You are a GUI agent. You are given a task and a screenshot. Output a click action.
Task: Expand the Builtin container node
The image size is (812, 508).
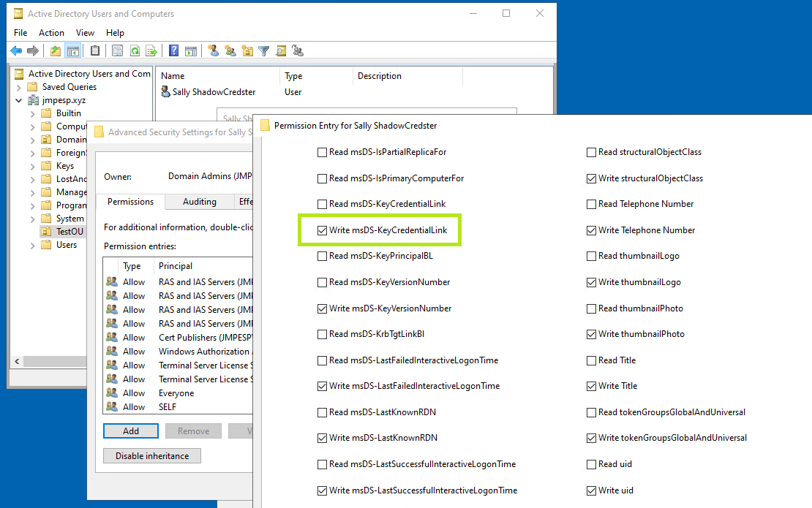click(33, 113)
